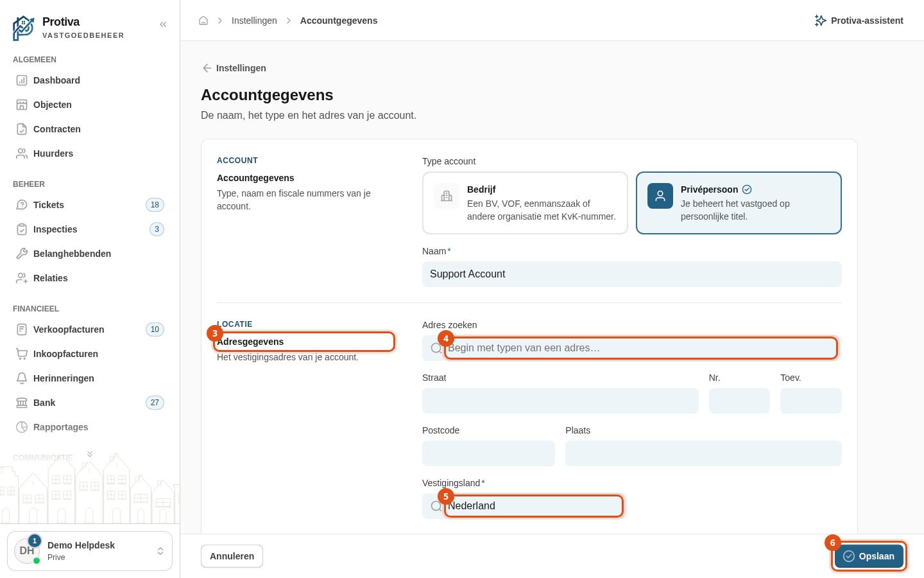Click the Protiva-assistent sparkle icon
This screenshot has height=578, width=924.
(x=820, y=21)
